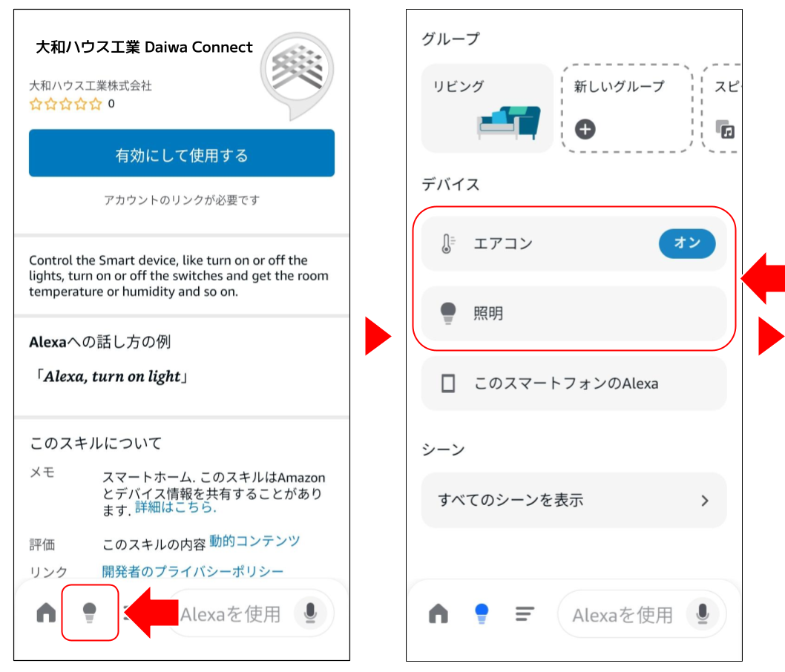
Task: Tap the plus icon for new group
Action: 585,129
